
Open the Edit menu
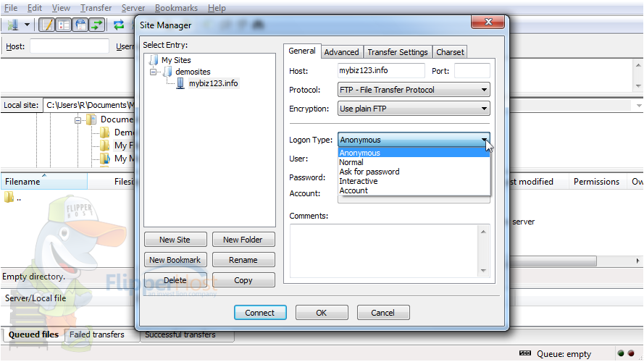pyautogui.click(x=35, y=8)
